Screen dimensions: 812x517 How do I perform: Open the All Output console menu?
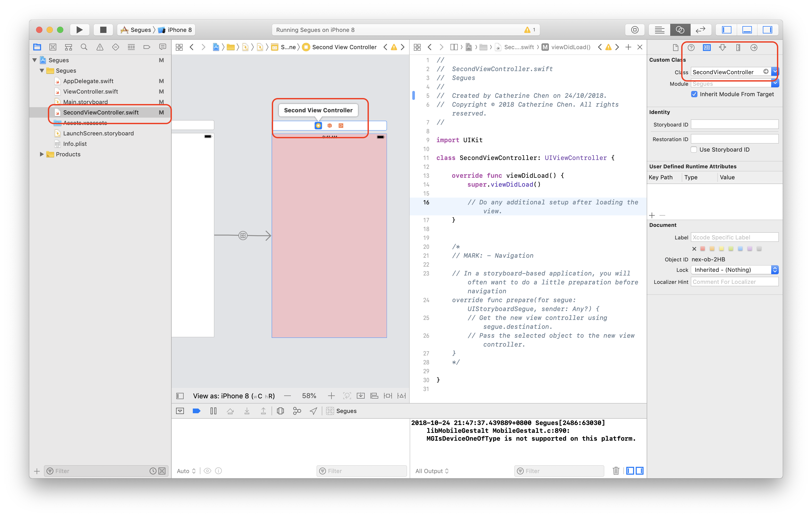pyautogui.click(x=432, y=471)
